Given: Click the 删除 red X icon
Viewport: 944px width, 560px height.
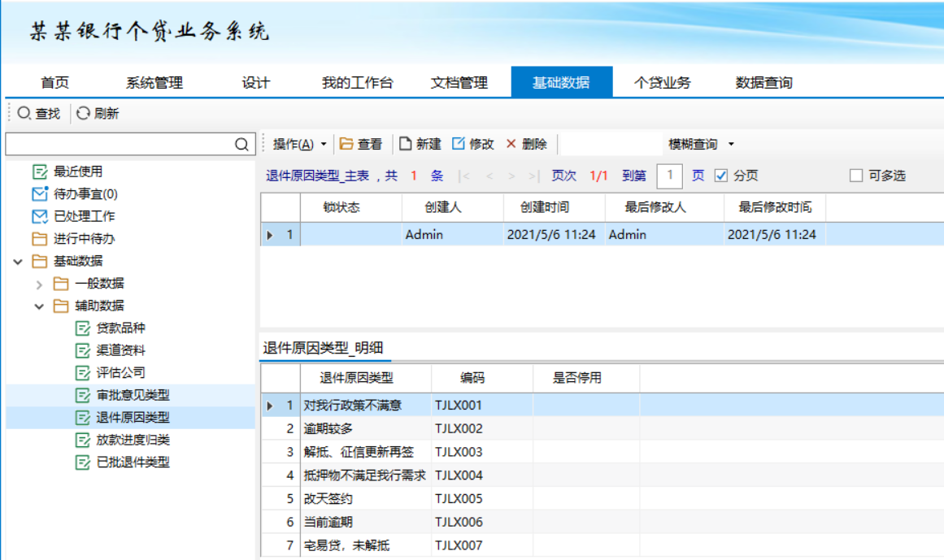Looking at the screenshot, I should 511,144.
